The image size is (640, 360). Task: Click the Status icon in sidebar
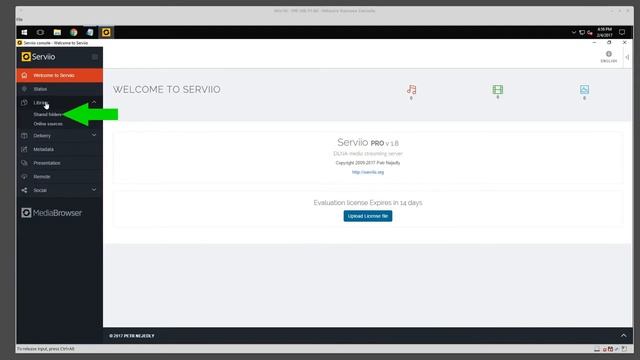(24, 89)
